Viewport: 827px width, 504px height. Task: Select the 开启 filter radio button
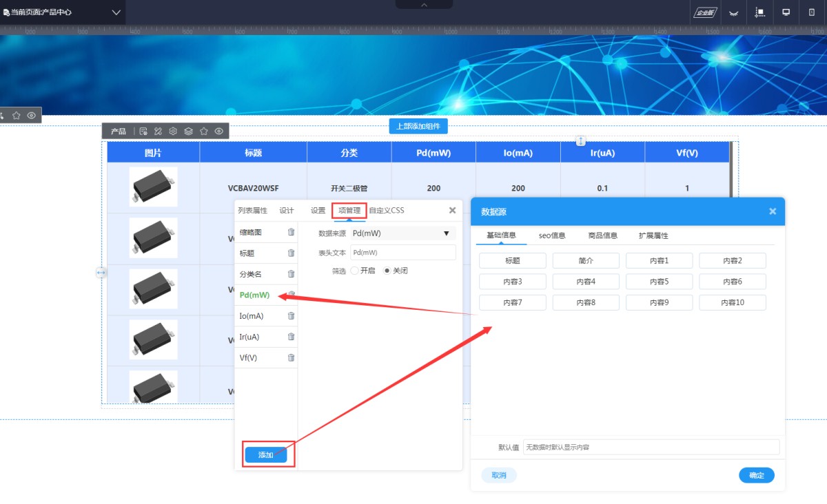(355, 271)
